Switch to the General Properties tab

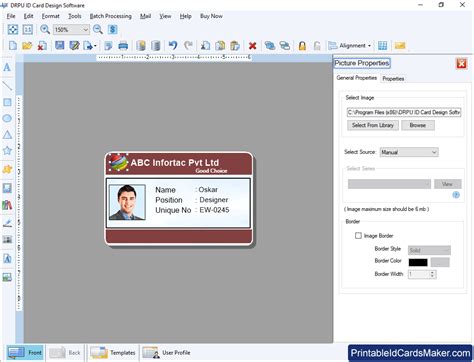pyautogui.click(x=356, y=78)
